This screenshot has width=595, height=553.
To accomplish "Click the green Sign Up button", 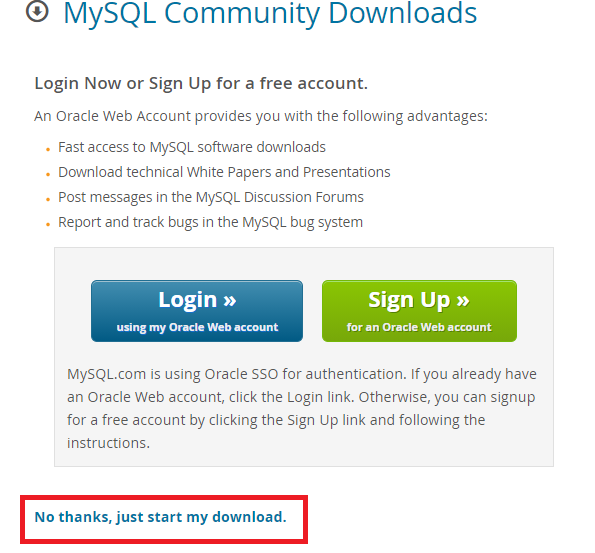I will (x=419, y=311).
